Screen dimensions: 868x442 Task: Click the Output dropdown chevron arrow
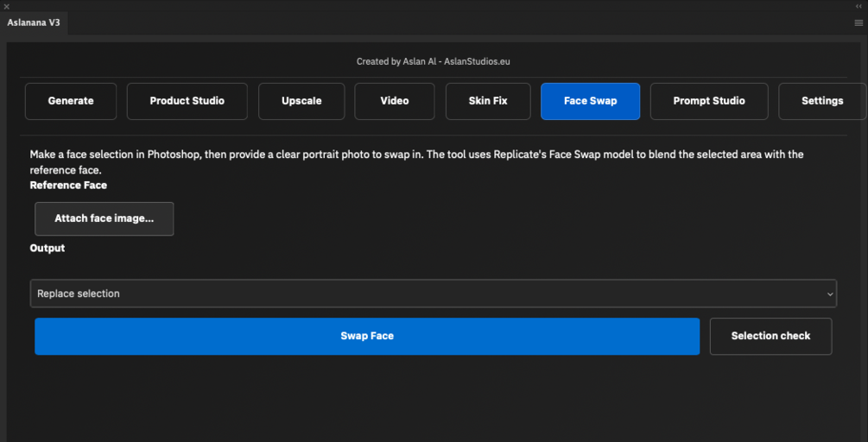830,294
